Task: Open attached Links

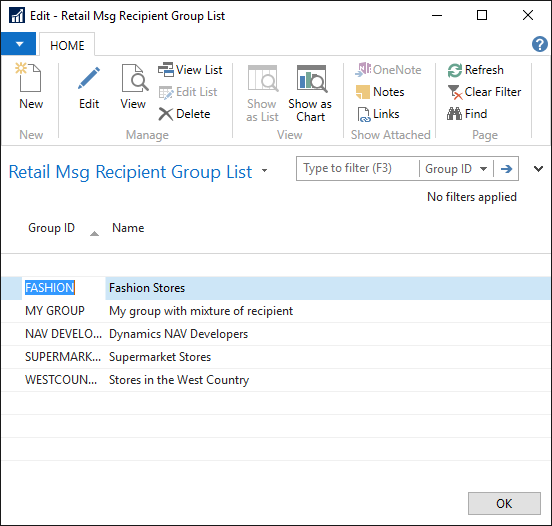Action: [378, 114]
